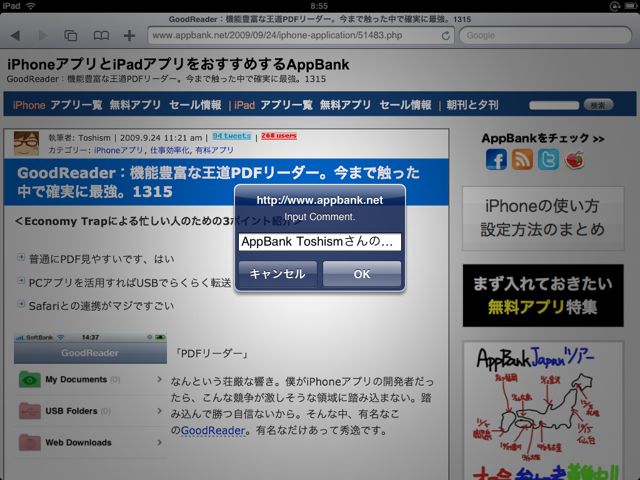Click the Google search field
640x480 pixels.
[545, 36]
